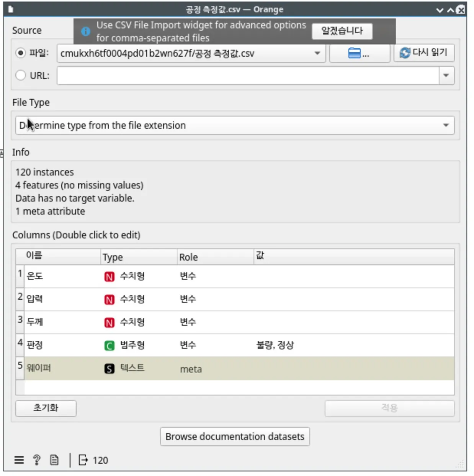Image resolution: width=474 pixels, height=476 pixels.
Task: Expand the URL history dropdown arrow
Action: 446,76
